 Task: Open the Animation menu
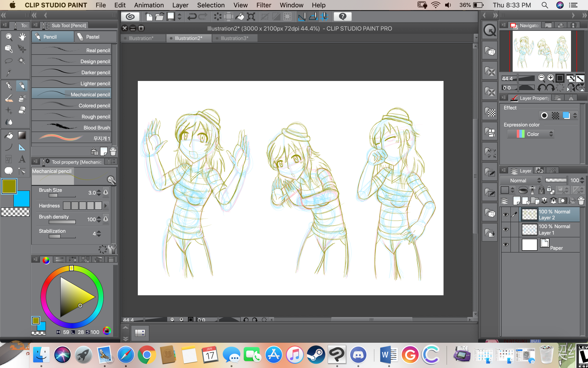click(x=149, y=5)
